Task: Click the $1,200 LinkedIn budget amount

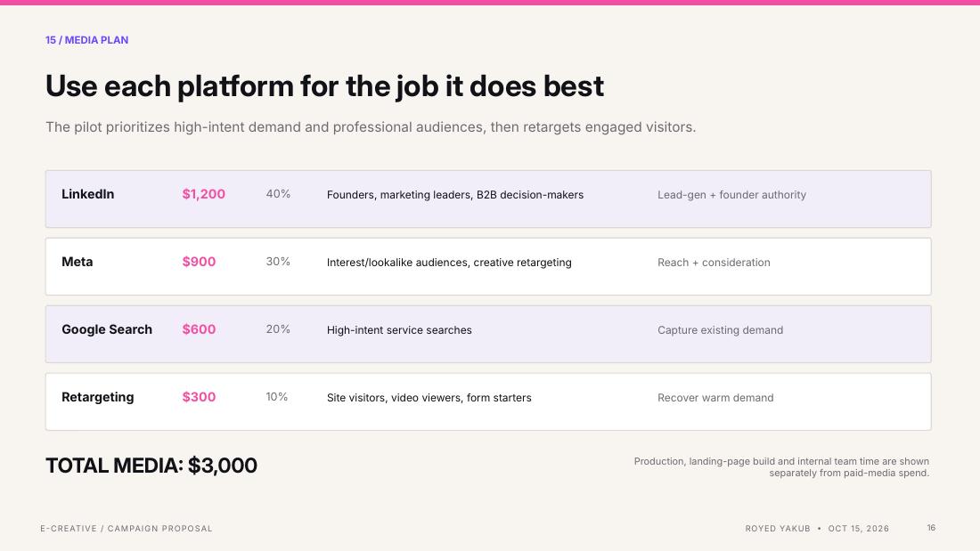Action: pyautogui.click(x=204, y=194)
